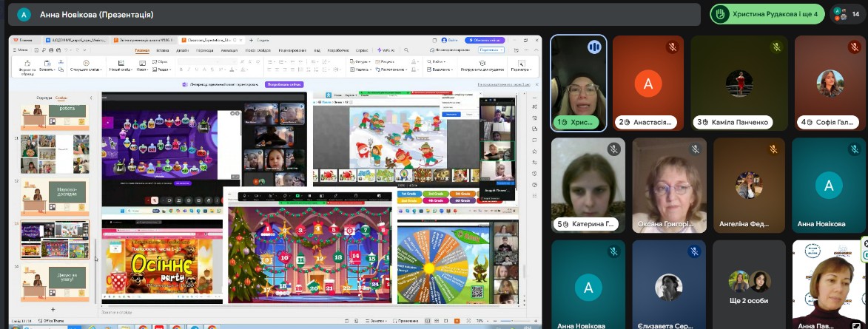Click the 'Попробовать сейчас' purple button
This screenshot has width=868, height=329.
[x=284, y=85]
